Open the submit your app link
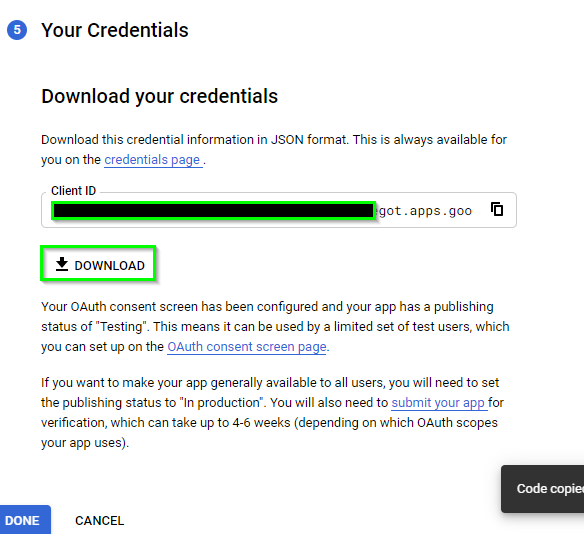Viewport: 584px width, 534px height. pyautogui.click(x=439, y=403)
